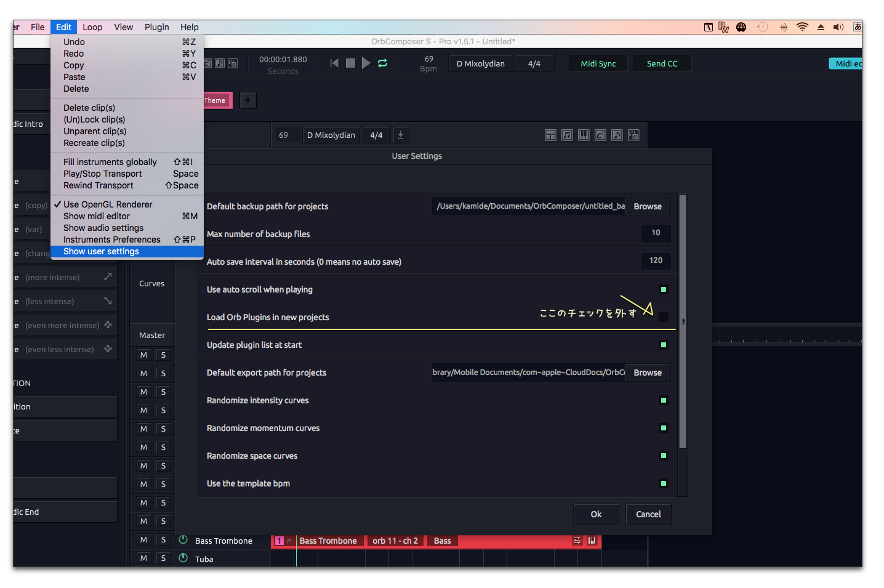Open the 4/4 time signature selector in top bar
Viewport: 884px width, 588px height.
[x=534, y=63]
